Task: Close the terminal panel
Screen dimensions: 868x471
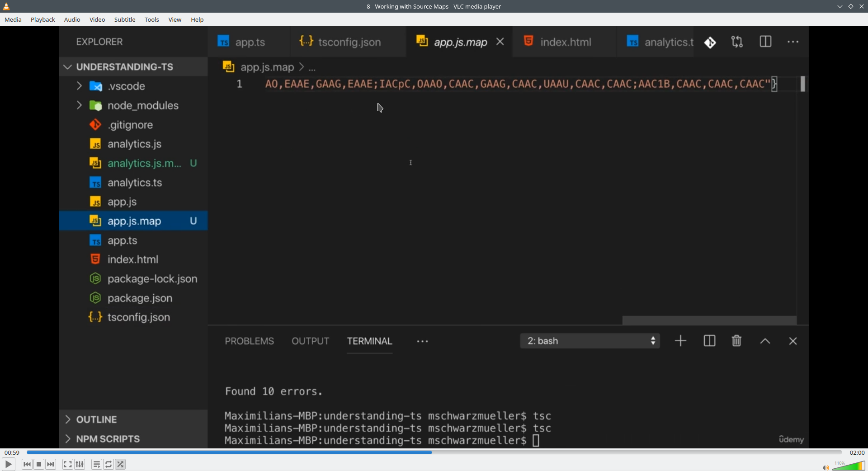Action: pyautogui.click(x=793, y=341)
